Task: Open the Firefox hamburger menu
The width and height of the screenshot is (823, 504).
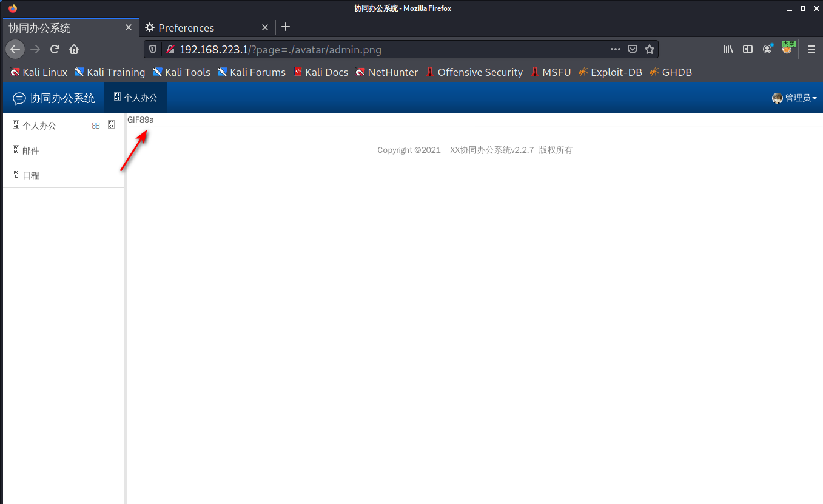Action: pos(811,49)
